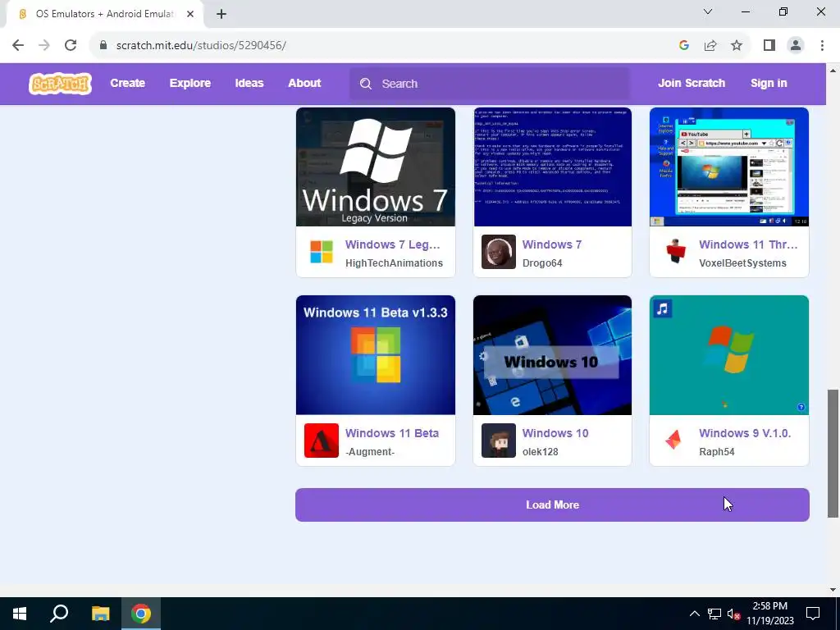Open the Windows Start button

20,614
